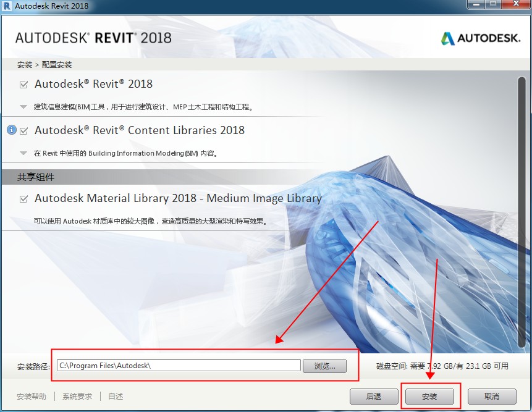Toggle the Material Library Medium Image checkbox

[x=24, y=199]
